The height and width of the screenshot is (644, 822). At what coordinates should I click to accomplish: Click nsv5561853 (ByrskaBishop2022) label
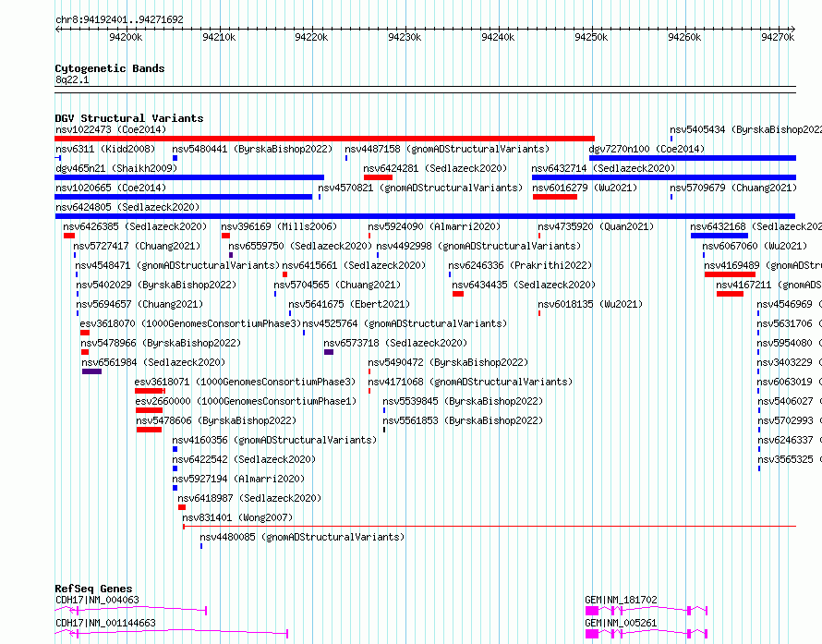[463, 420]
